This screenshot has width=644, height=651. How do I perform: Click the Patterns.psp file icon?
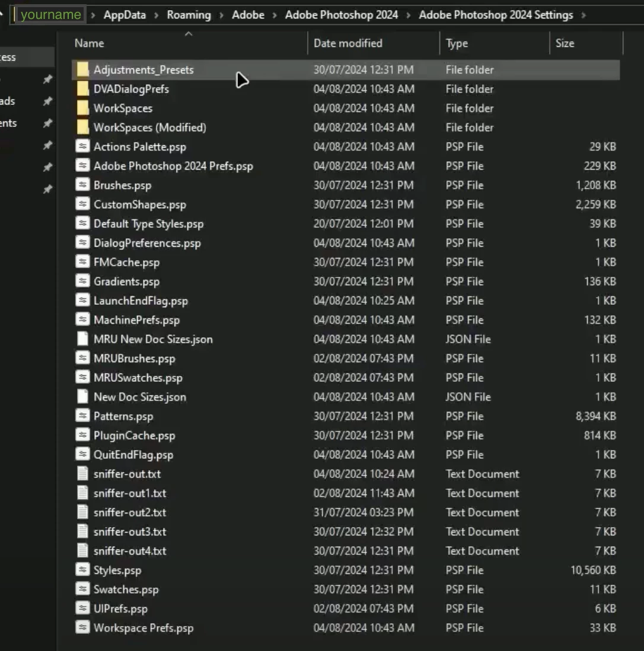coord(82,416)
